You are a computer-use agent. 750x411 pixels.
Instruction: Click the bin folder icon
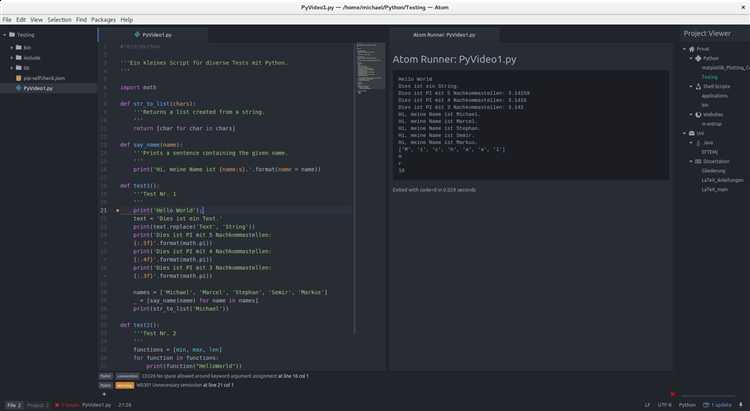19,47
